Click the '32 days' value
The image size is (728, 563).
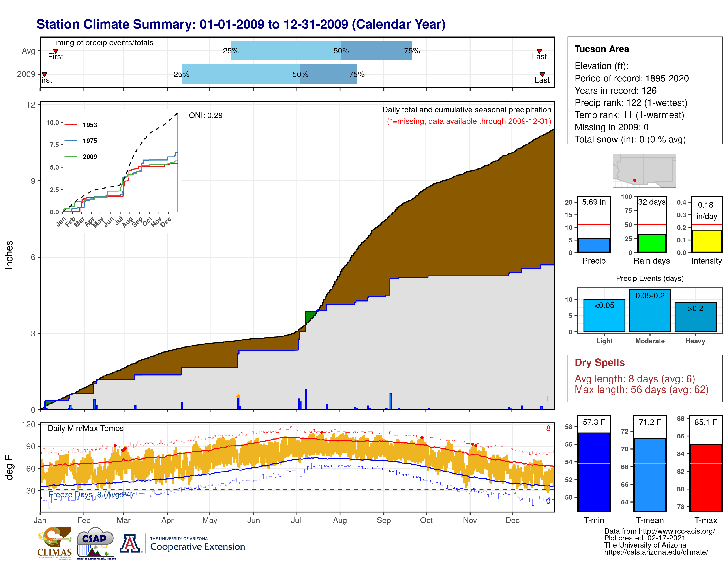tap(652, 202)
